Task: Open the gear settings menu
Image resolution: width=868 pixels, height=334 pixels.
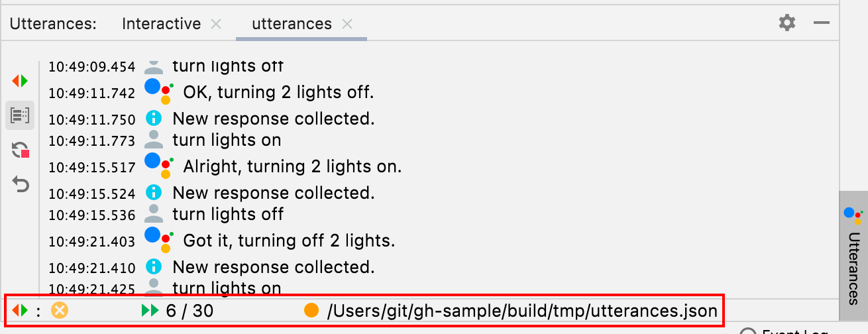Action: pyautogui.click(x=787, y=23)
